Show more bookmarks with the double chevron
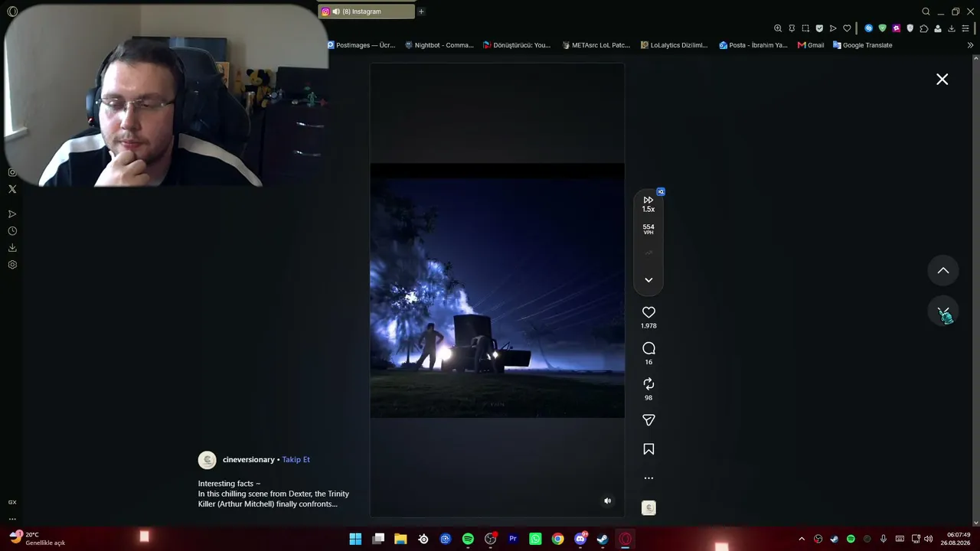 [970, 45]
